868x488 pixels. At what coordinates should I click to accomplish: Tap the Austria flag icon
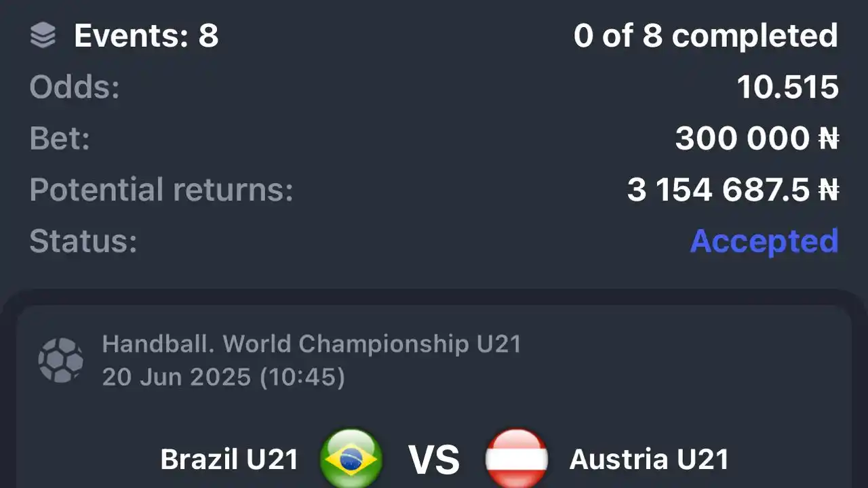517,459
